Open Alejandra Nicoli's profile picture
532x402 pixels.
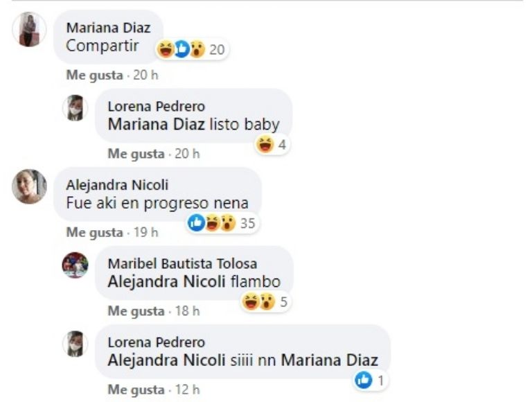29,186
